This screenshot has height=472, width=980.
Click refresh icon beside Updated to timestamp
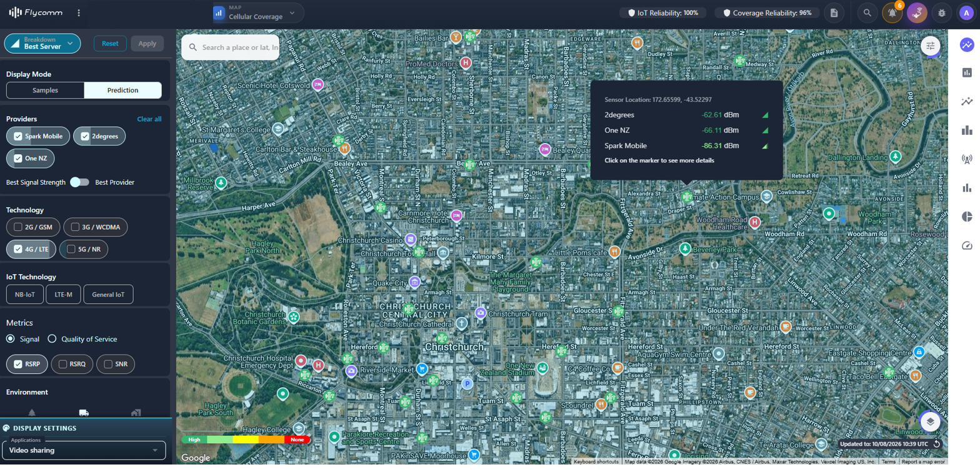click(x=937, y=444)
